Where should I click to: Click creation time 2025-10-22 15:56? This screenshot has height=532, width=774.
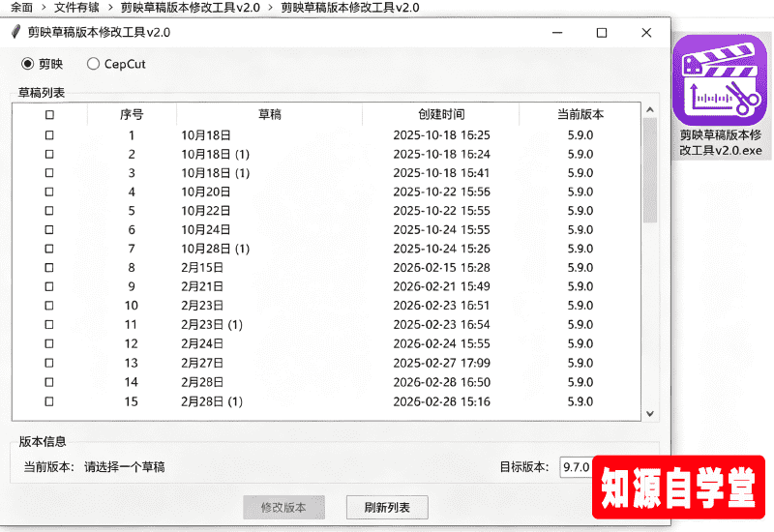coord(441,192)
